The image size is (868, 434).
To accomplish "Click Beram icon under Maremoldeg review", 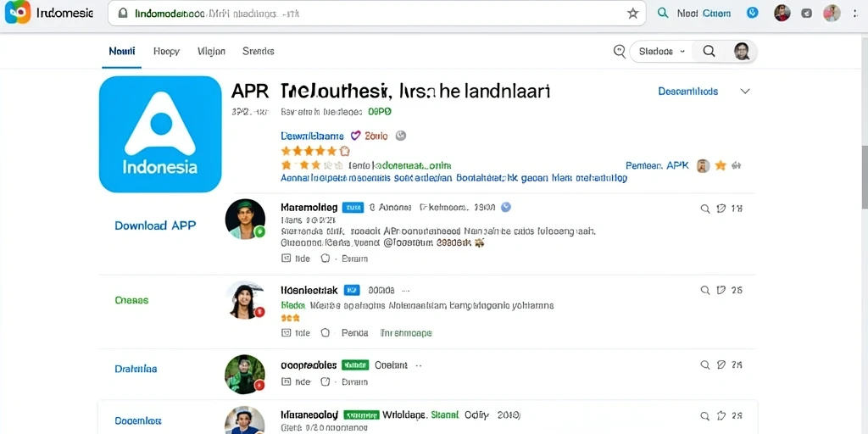I will (x=325, y=258).
